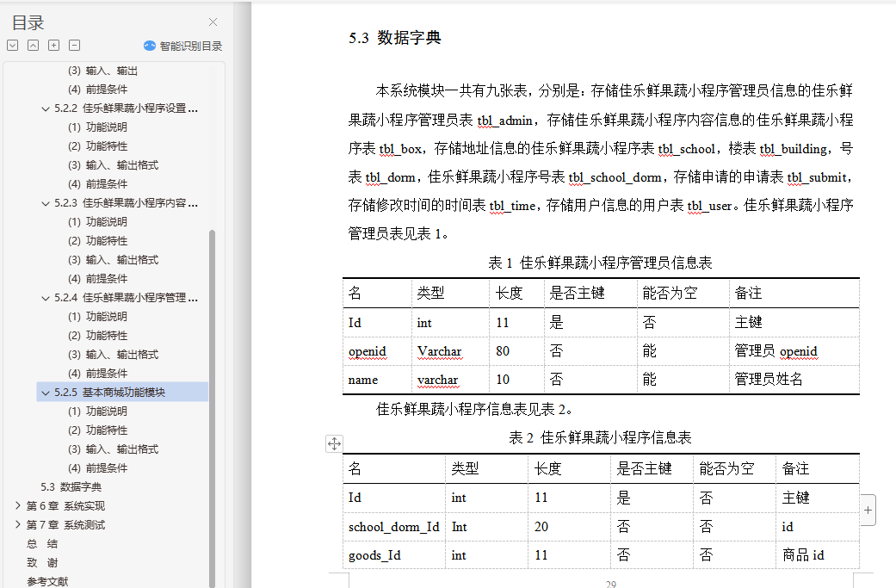Go to 总 结 in outline
The height and width of the screenshot is (588, 896).
click(42, 544)
